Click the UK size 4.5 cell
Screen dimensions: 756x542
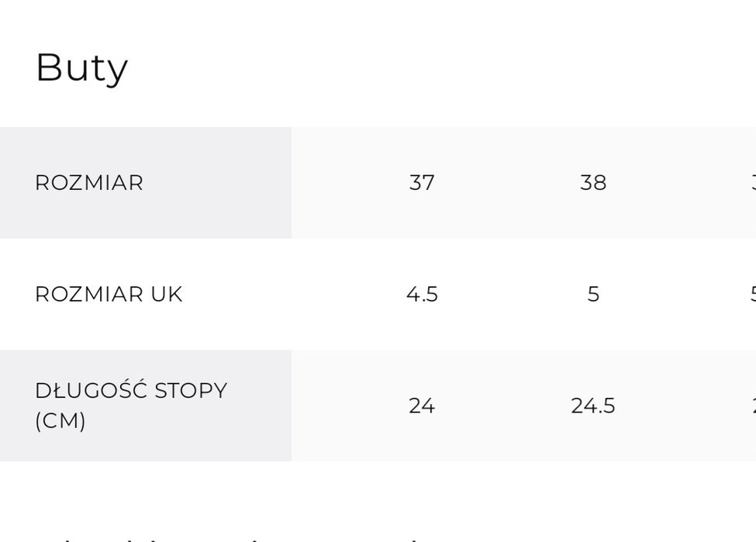pyautogui.click(x=422, y=295)
